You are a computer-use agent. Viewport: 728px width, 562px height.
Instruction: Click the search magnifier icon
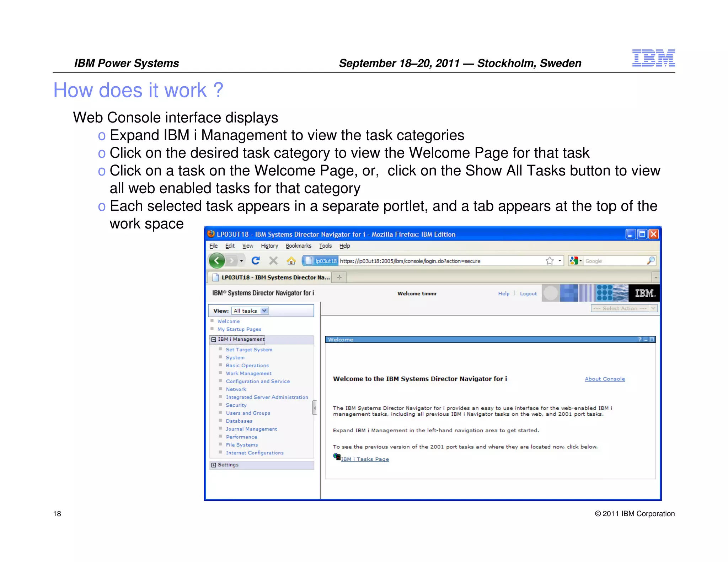[x=651, y=261]
